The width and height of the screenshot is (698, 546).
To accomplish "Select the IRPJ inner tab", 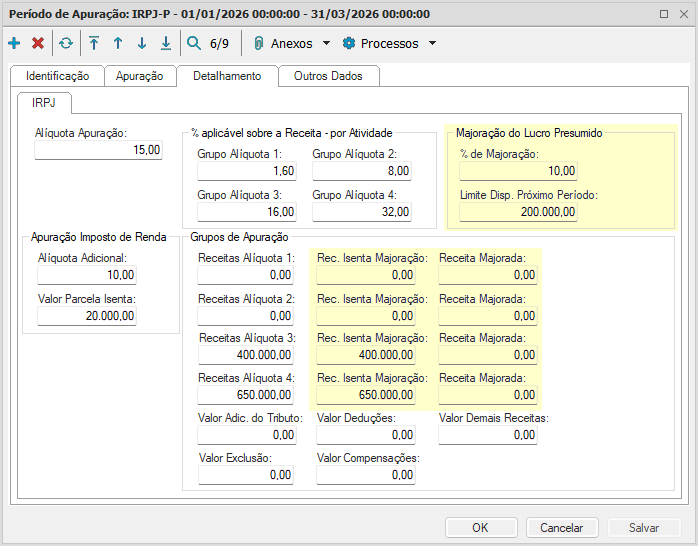I will click(x=44, y=103).
